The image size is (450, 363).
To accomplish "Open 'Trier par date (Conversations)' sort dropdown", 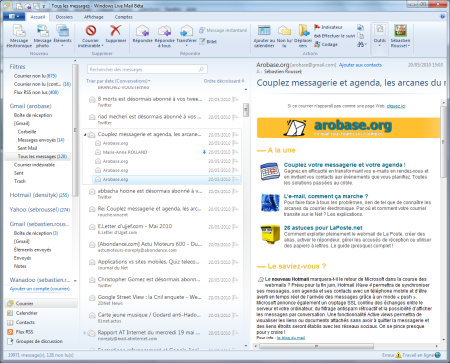I will 118,81.
